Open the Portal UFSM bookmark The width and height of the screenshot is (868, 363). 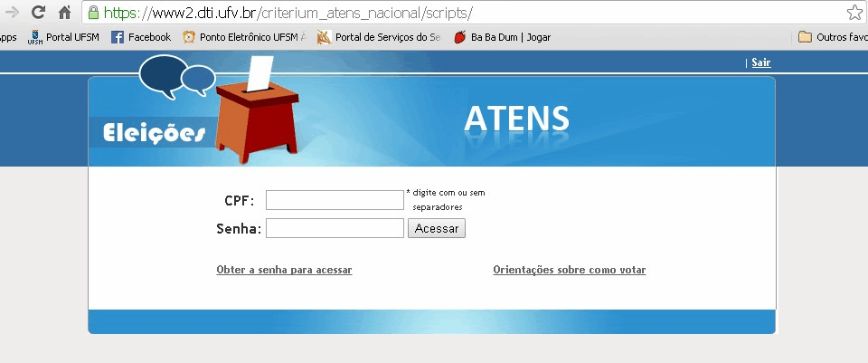click(x=64, y=37)
